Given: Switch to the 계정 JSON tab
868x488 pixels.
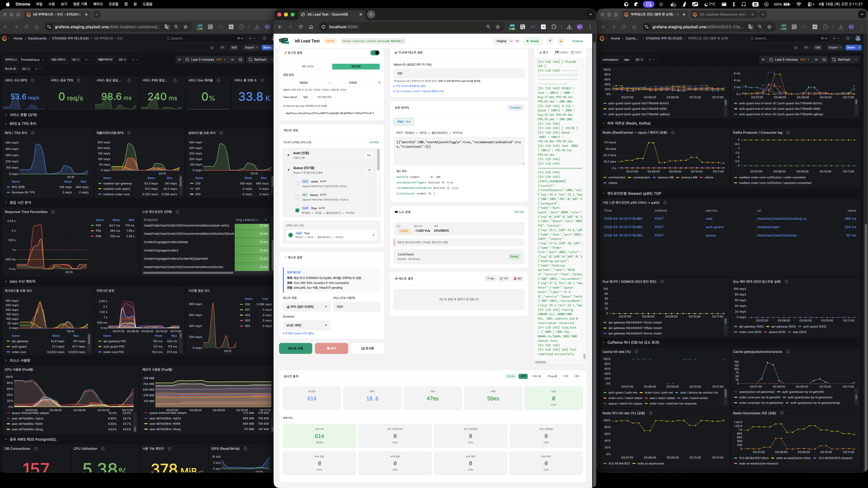Looking at the screenshot, I should (x=307, y=67).
